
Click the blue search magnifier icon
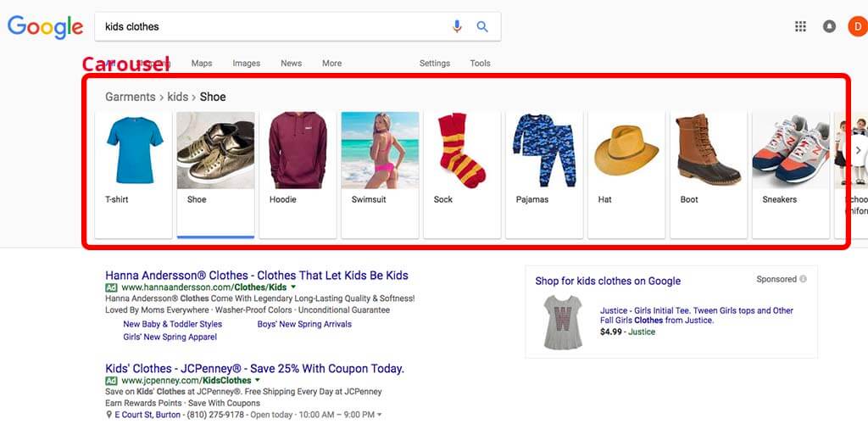482,26
